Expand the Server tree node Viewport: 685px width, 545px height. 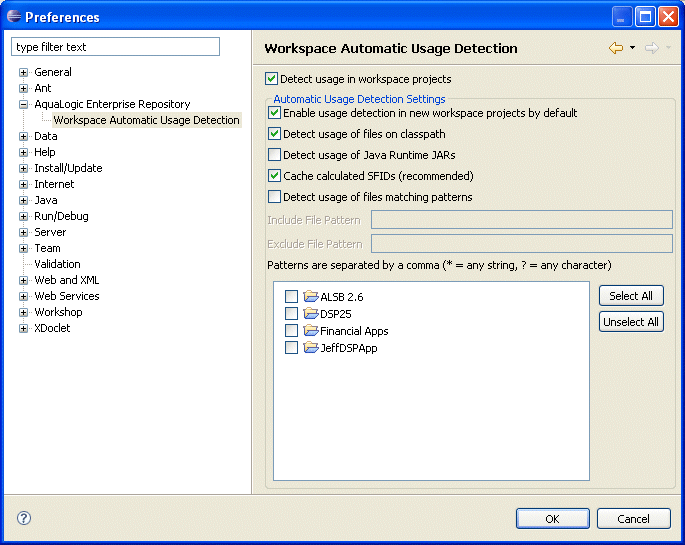click(24, 232)
